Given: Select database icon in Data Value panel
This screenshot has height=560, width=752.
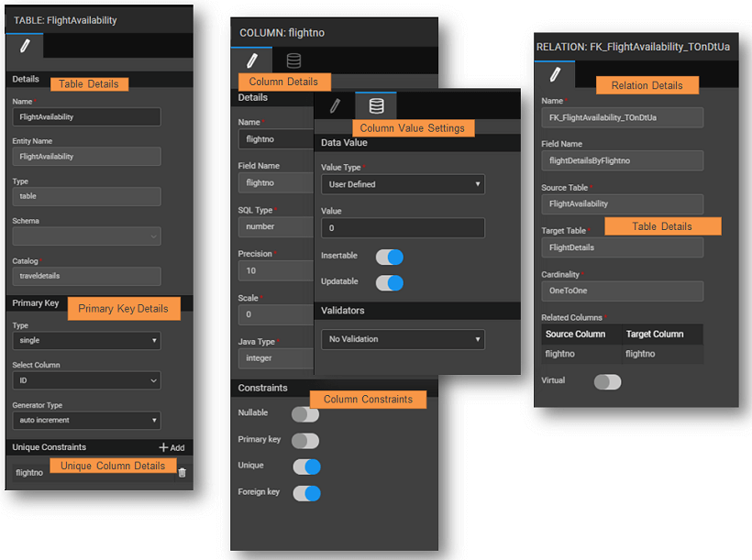Looking at the screenshot, I should pyautogui.click(x=376, y=105).
